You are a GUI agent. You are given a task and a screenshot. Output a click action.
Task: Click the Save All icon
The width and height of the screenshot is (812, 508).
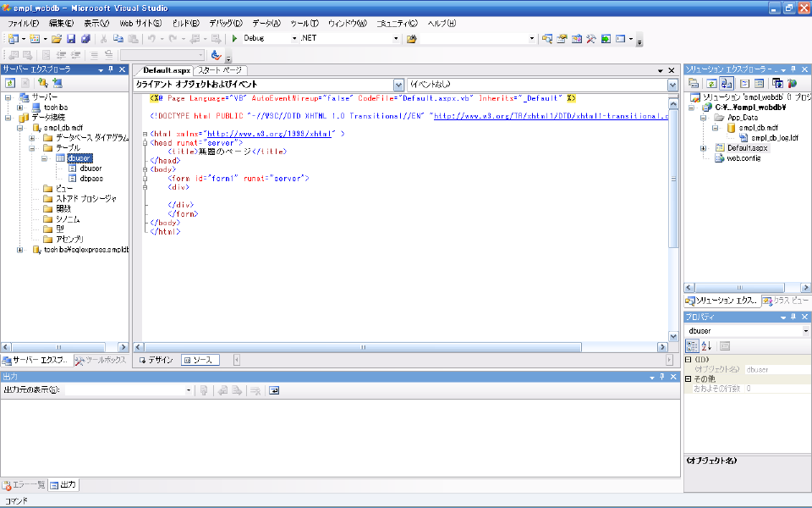coord(86,39)
